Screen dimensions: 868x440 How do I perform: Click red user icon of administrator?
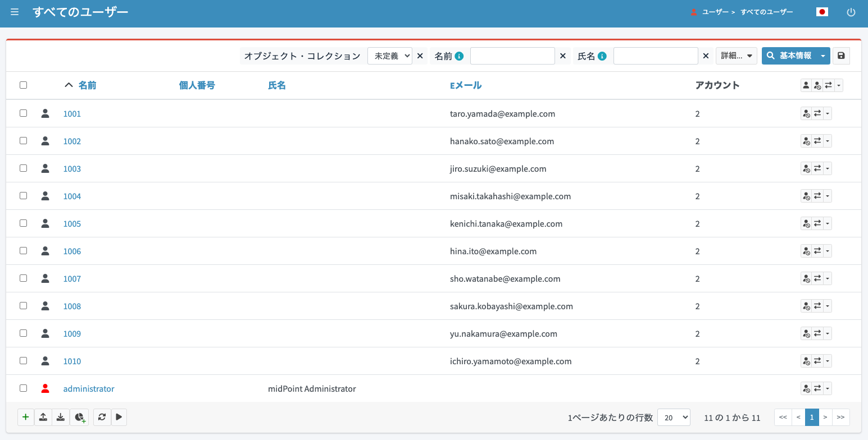pos(46,388)
